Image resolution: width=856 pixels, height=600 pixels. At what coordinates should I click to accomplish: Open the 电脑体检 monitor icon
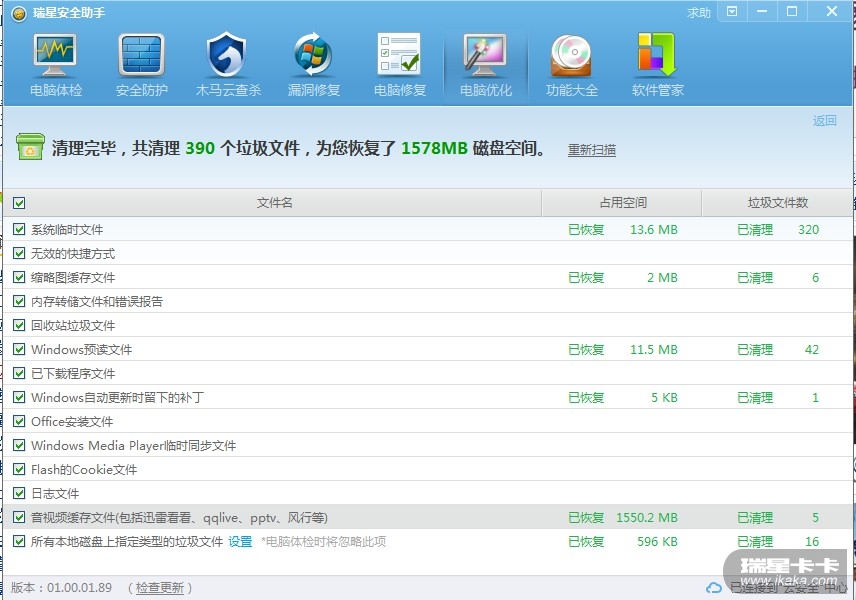55,56
